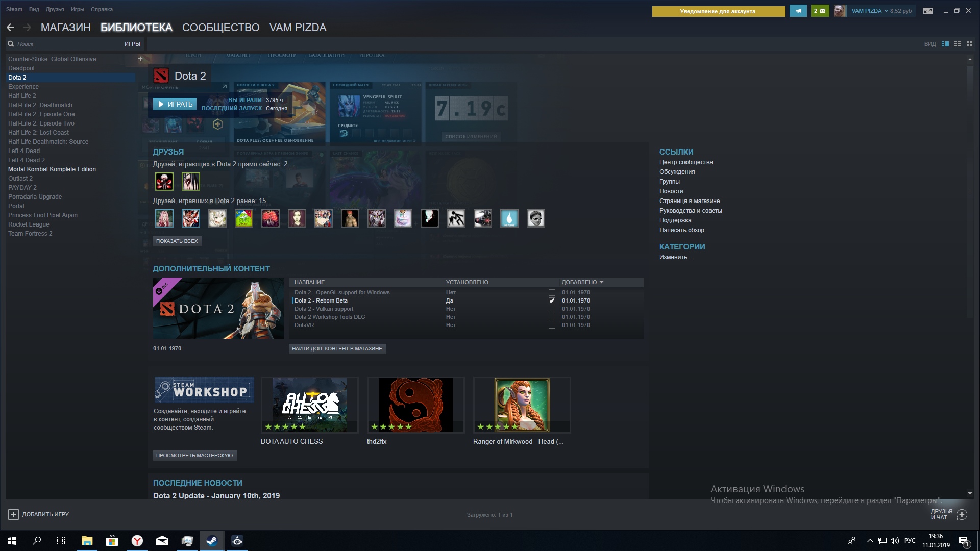This screenshot has height=551, width=980.
Task: Select Counter-Strike: Global Offensive in library
Action: pos(52,59)
